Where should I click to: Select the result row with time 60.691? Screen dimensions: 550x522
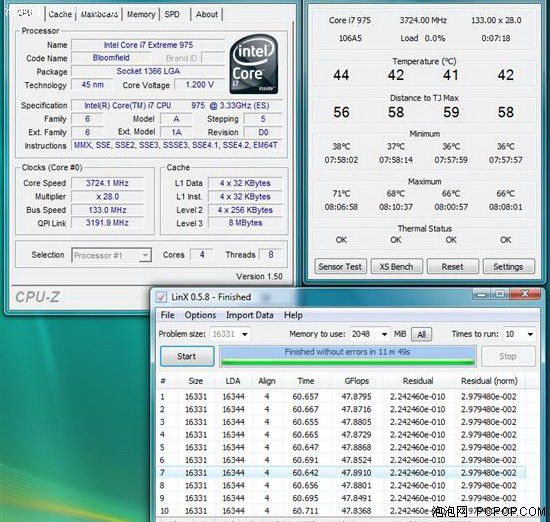point(342,460)
